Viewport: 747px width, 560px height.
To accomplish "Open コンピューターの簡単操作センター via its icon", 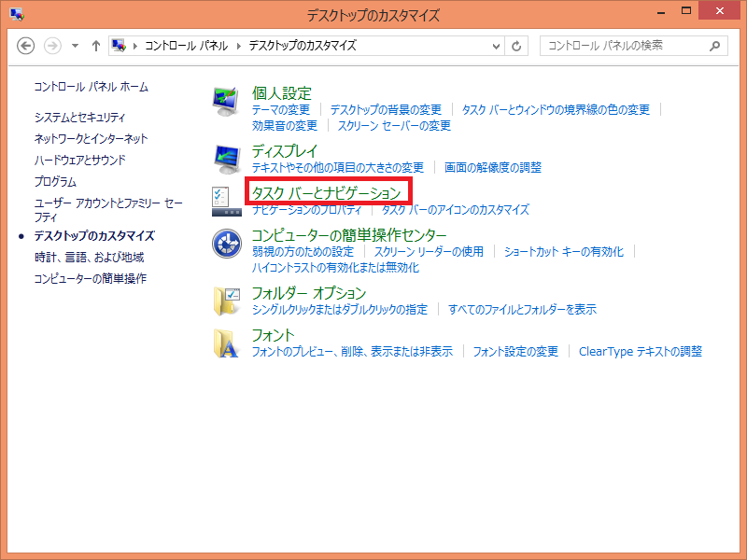I will tap(227, 244).
